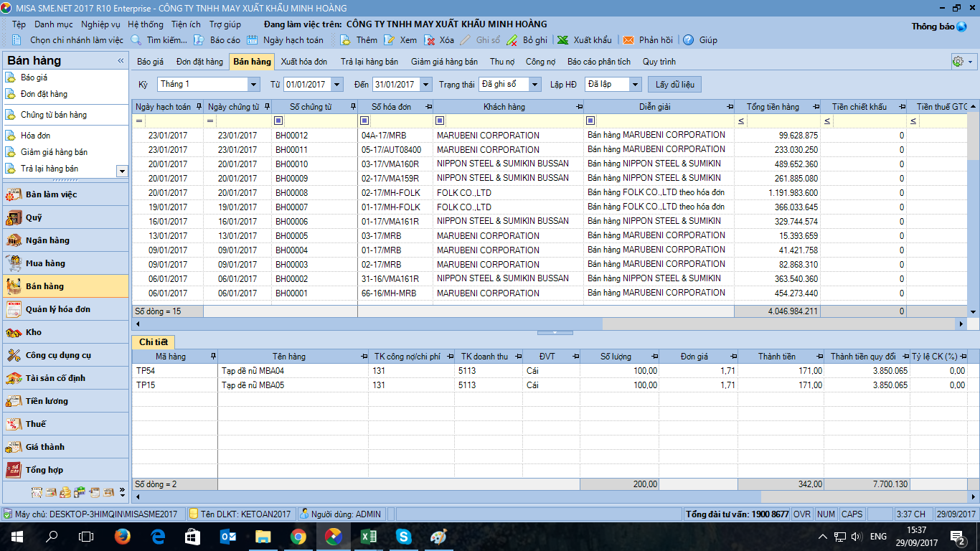Open the Quản lý hóa đơn module
Viewport: 980px width, 551px height.
pyautogui.click(x=65, y=309)
